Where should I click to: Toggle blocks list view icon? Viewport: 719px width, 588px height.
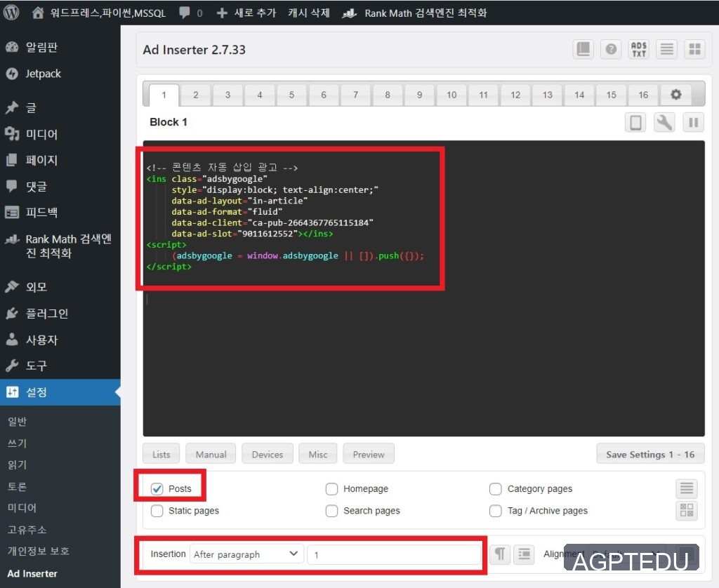[667, 49]
